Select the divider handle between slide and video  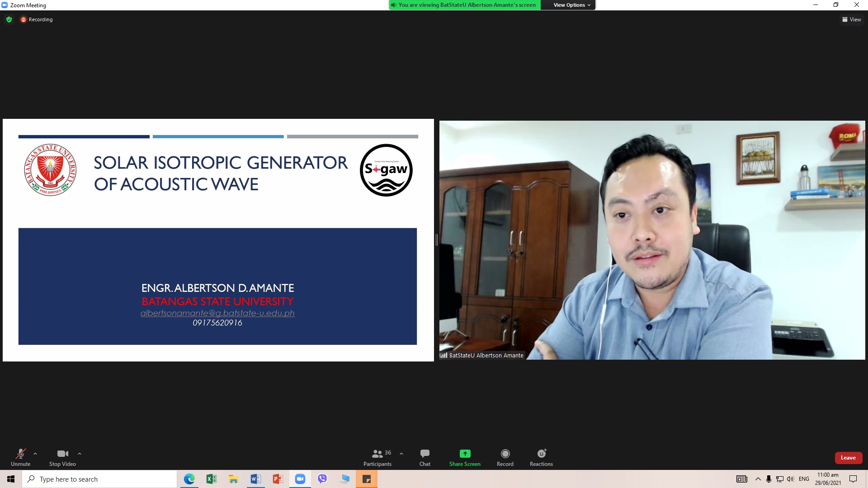coord(437,240)
